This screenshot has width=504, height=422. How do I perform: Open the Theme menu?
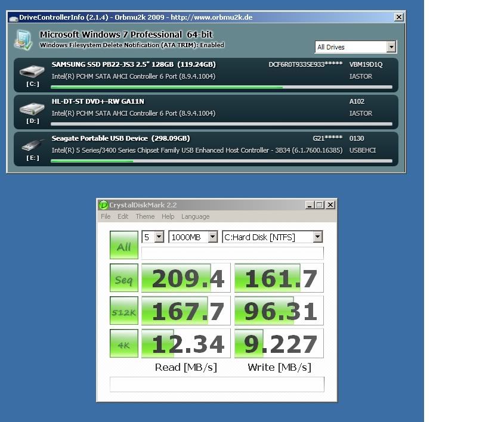145,216
